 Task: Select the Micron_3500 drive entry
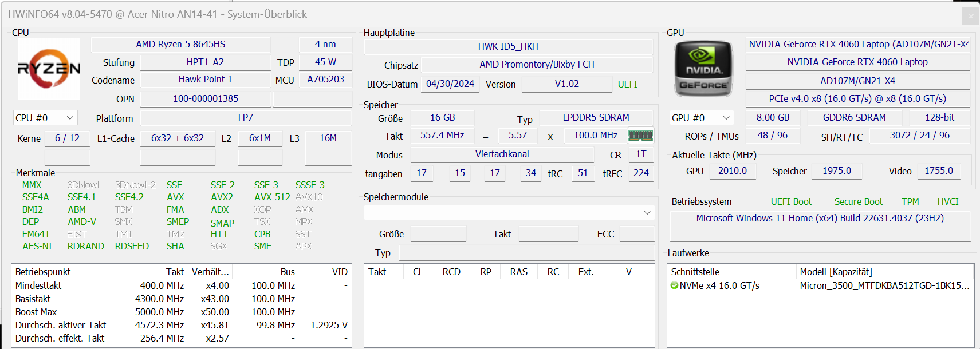[884, 285]
